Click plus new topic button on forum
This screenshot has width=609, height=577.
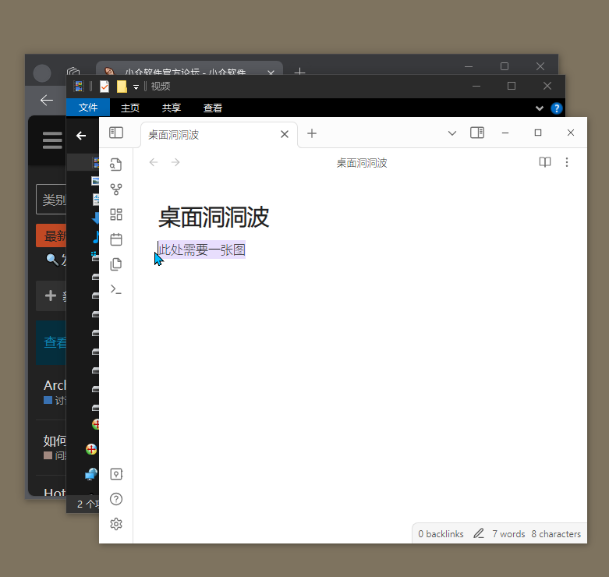click(51, 296)
